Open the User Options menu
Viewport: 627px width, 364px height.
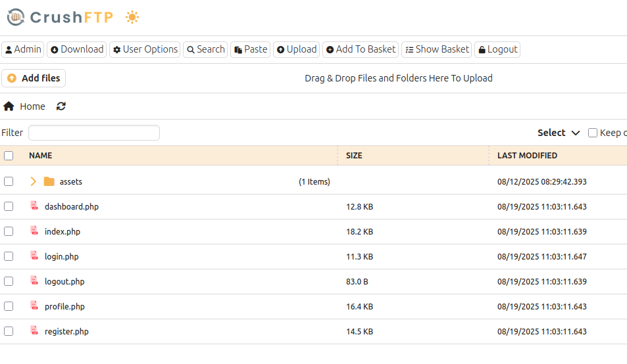[145, 49]
